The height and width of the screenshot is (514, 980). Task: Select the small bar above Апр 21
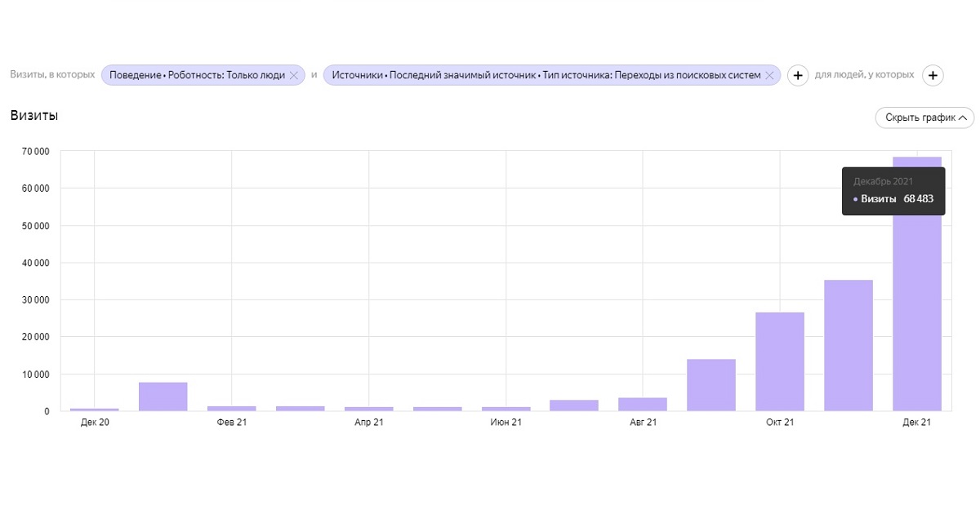368,408
